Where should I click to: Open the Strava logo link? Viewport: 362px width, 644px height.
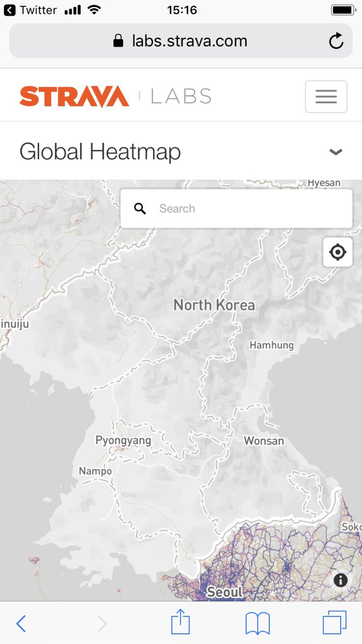tap(74, 96)
